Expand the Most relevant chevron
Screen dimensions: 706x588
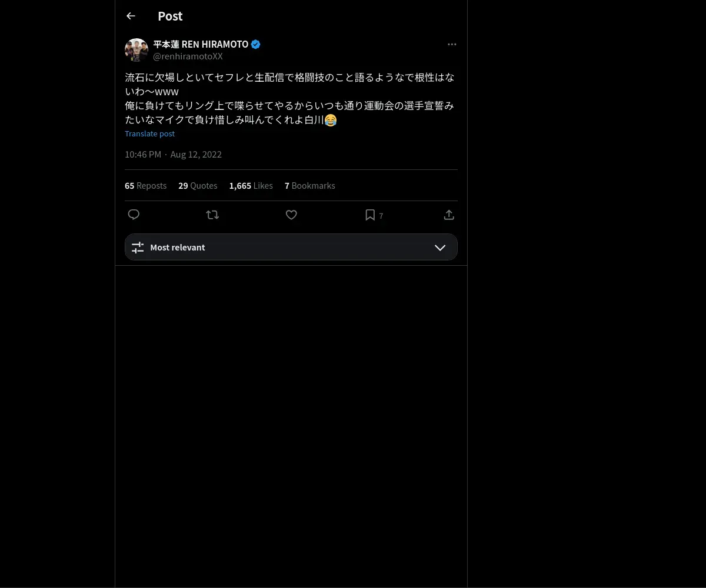(x=440, y=248)
